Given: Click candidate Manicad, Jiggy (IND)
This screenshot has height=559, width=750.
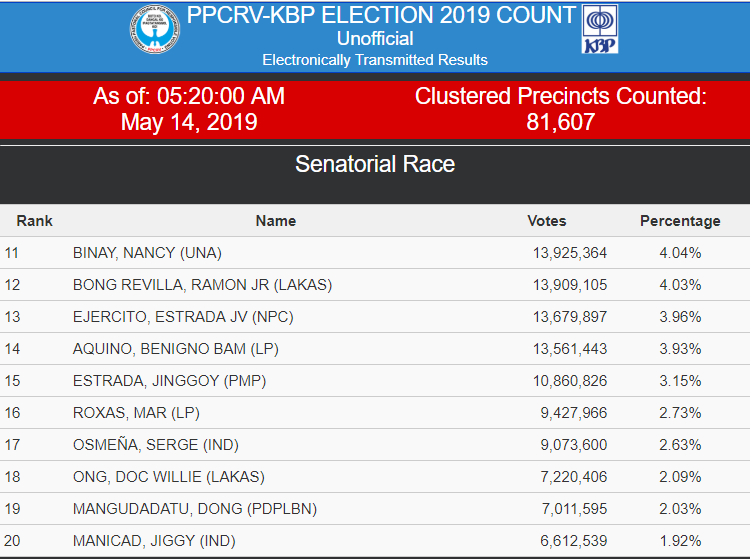Looking at the screenshot, I should tap(154, 541).
